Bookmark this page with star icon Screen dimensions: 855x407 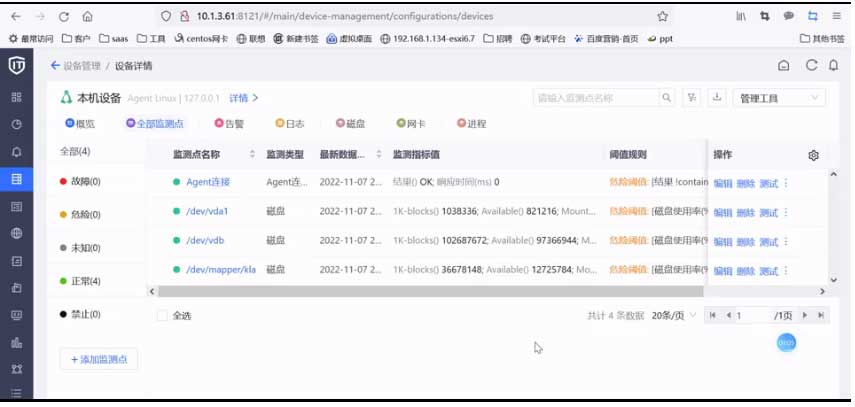pos(663,16)
